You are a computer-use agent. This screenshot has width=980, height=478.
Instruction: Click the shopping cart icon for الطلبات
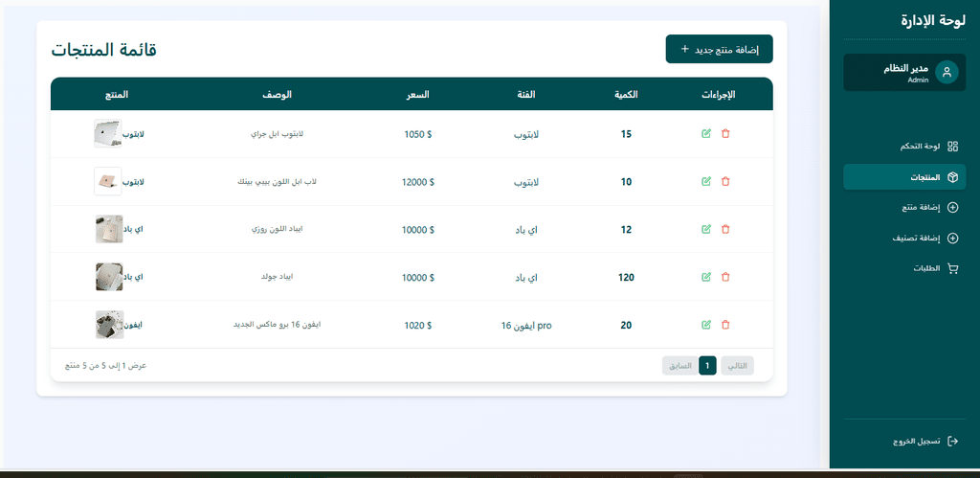[x=952, y=269]
